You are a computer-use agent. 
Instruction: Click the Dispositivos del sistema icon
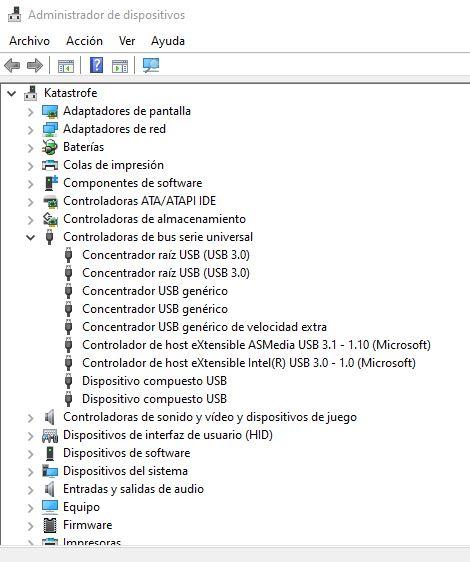click(50, 471)
